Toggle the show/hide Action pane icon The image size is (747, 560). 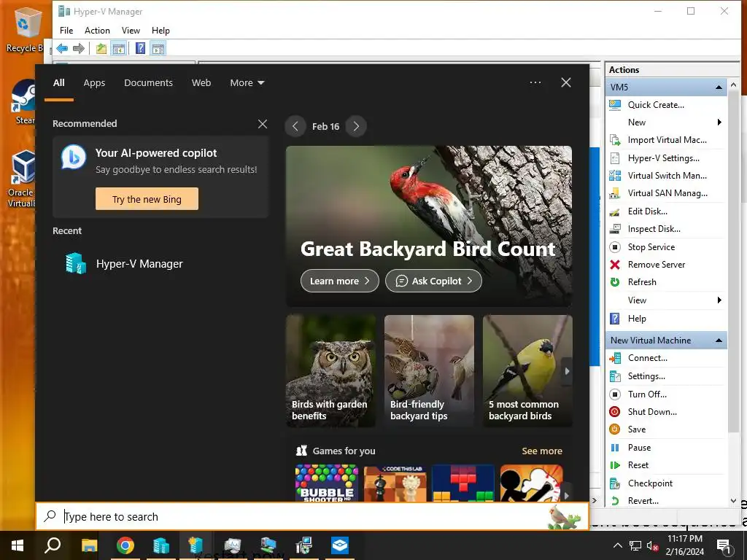(158, 48)
